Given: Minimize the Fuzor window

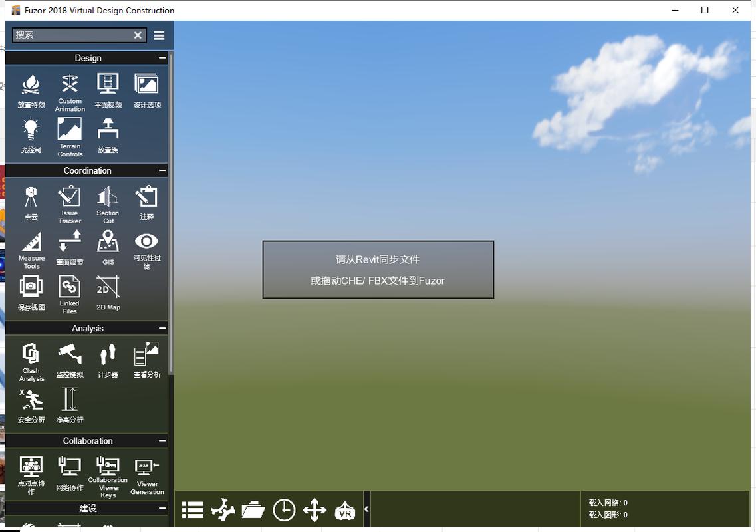Looking at the screenshot, I should pos(675,10).
